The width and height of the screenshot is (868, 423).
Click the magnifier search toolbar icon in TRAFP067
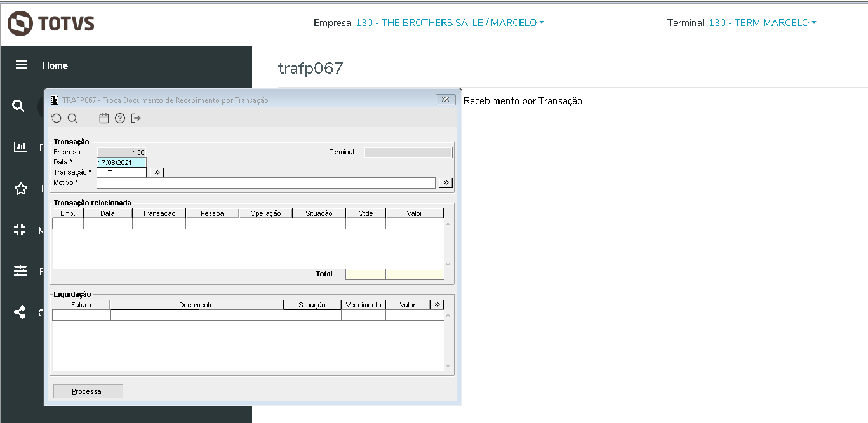point(72,118)
